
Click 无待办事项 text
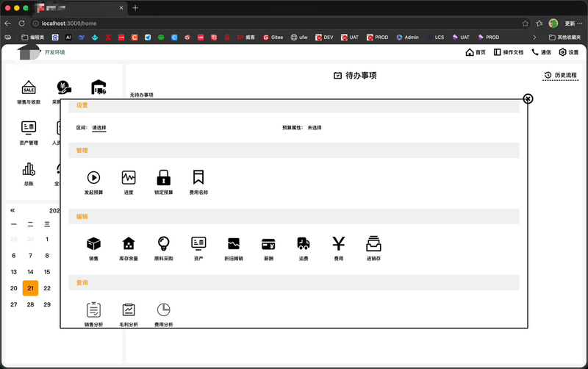141,95
